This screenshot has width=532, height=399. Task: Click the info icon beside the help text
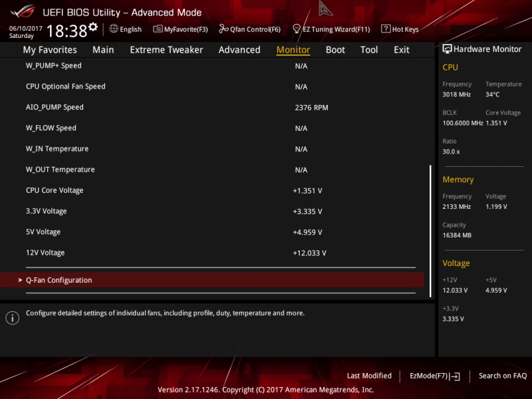click(x=13, y=318)
